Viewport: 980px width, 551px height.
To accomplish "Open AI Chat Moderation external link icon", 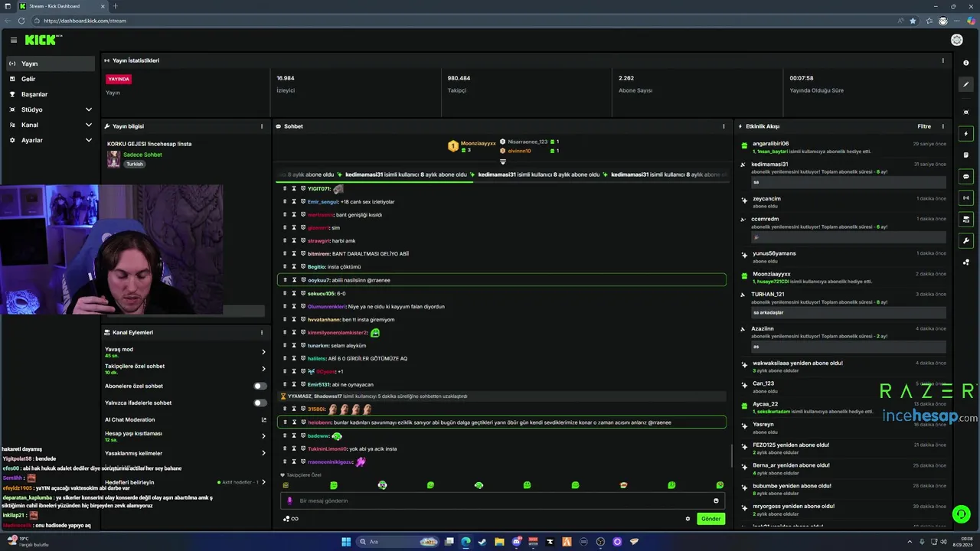I will [263, 419].
